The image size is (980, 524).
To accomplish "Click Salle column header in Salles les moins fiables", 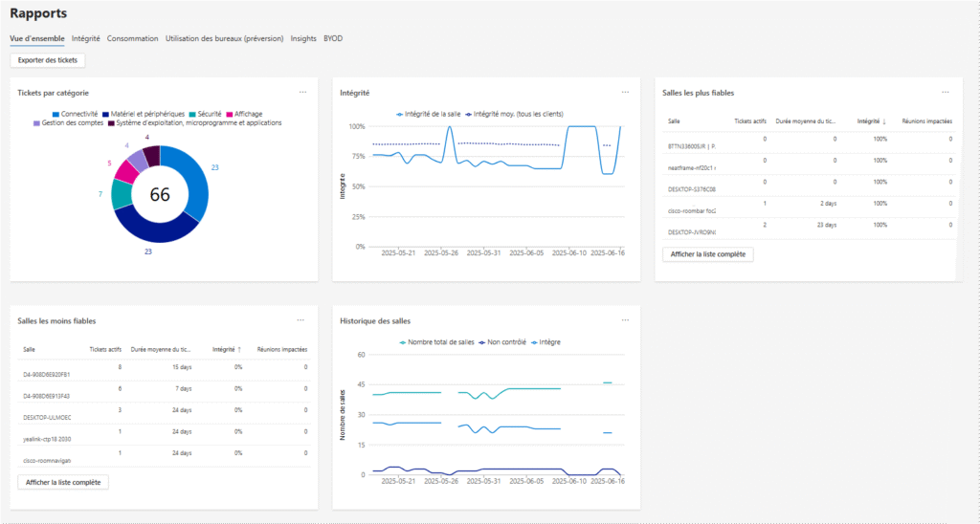I will [29, 350].
